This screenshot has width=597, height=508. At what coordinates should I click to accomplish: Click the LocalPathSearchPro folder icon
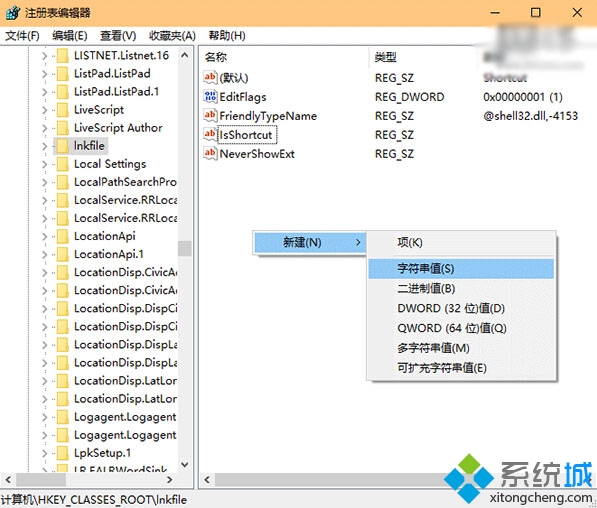pos(62,182)
